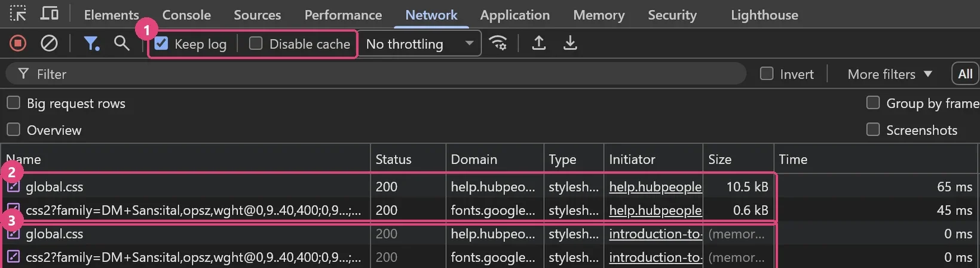Open the Lighthouse tab
The height and width of the screenshot is (268, 980).
pyautogui.click(x=764, y=15)
